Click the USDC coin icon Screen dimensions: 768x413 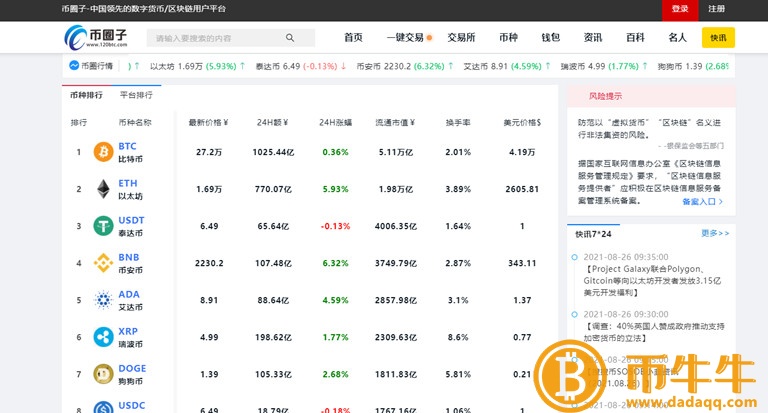(103, 408)
